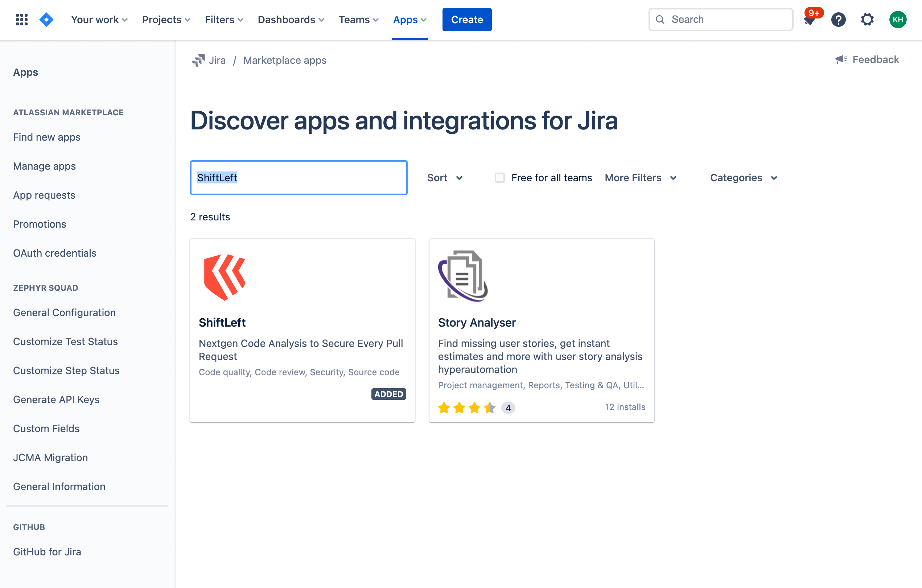Click the ShiftLeft marketplace search box
The height and width of the screenshot is (588, 922).
tap(299, 178)
